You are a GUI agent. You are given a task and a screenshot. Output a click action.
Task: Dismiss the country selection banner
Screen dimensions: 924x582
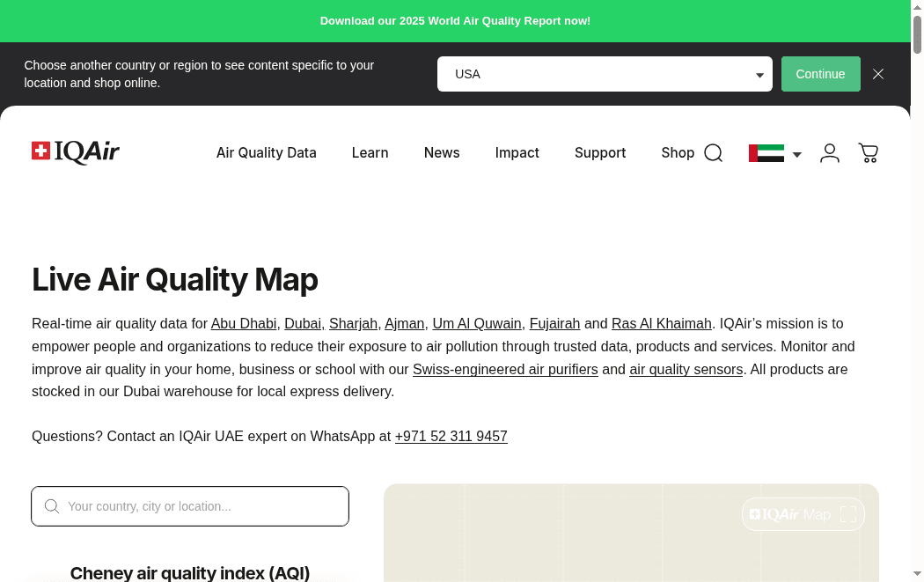point(878,74)
